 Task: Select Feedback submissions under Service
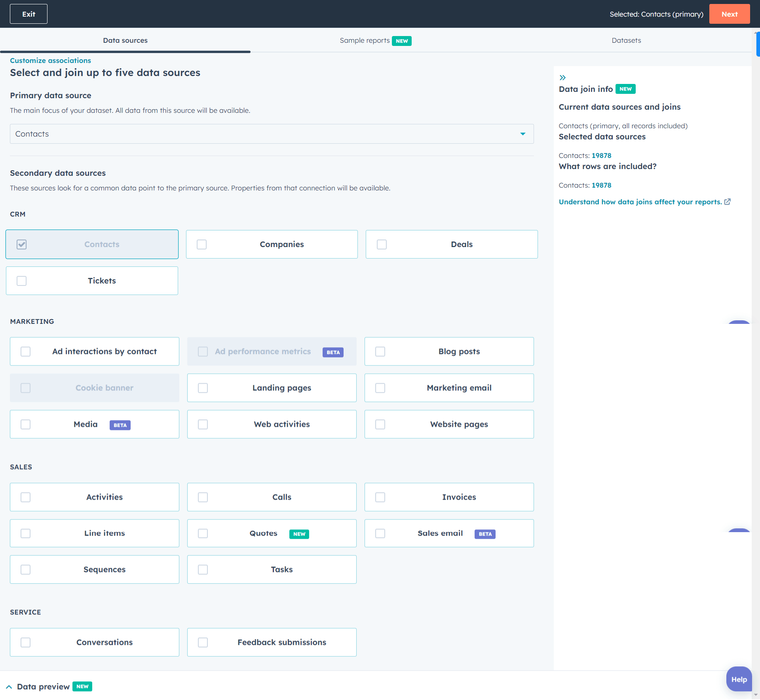(x=203, y=642)
